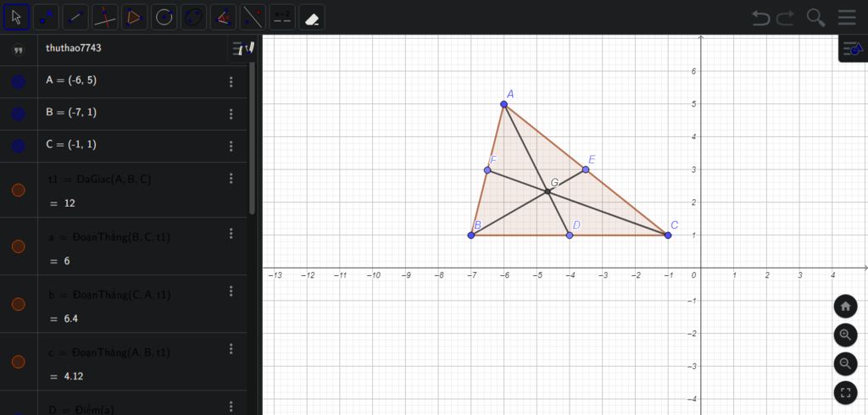
Task: Select the Polygon tool
Action: point(135,17)
